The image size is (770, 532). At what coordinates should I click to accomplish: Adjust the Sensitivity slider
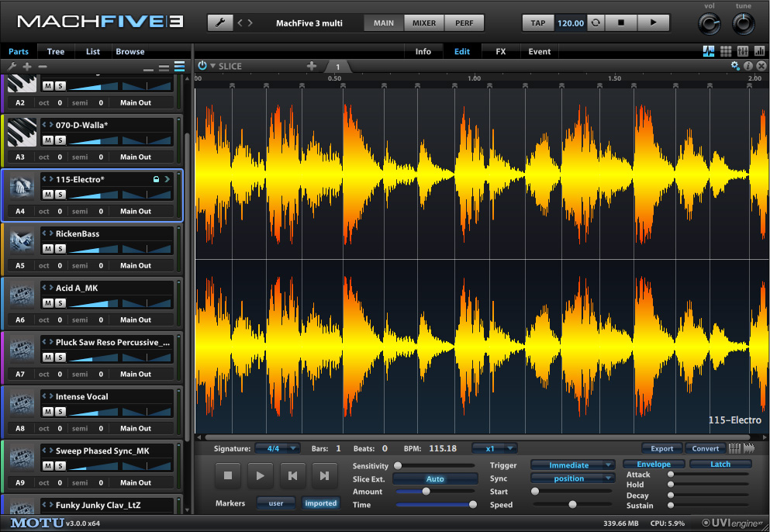(399, 465)
